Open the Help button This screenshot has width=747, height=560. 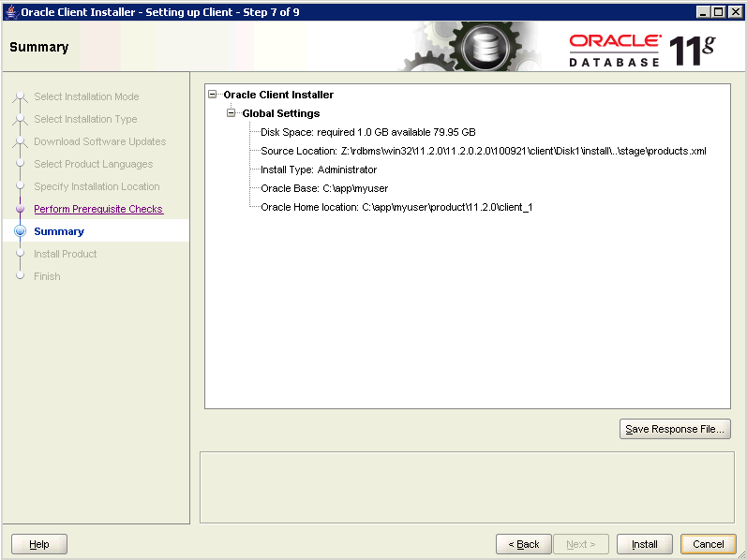point(39,544)
